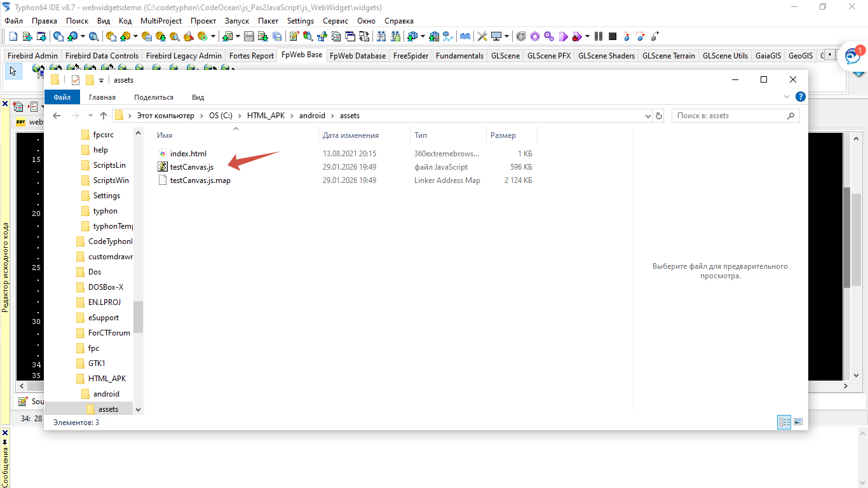Viewport: 868px width, 488px height.
Task: Open the recent locations dropdown arrow
Action: point(89,116)
